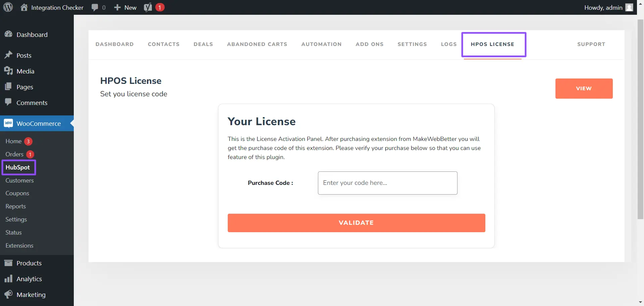Click the WordPress logo icon
This screenshot has width=644, height=306.
[x=8, y=7]
